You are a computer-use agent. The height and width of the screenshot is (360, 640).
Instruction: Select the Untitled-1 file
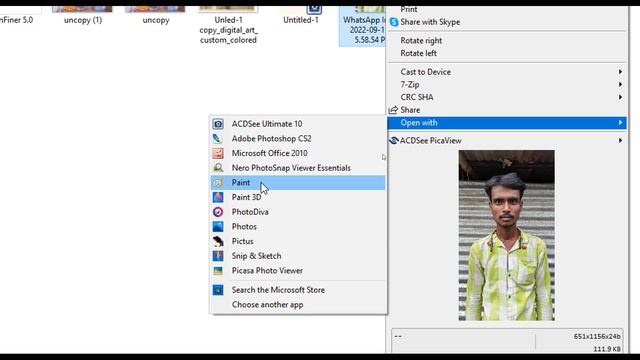click(301, 15)
